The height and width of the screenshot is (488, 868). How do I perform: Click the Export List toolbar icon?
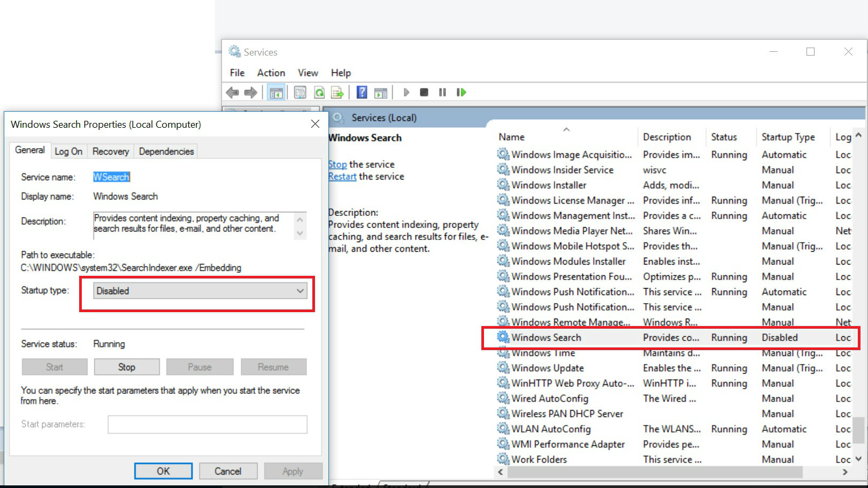pyautogui.click(x=337, y=92)
